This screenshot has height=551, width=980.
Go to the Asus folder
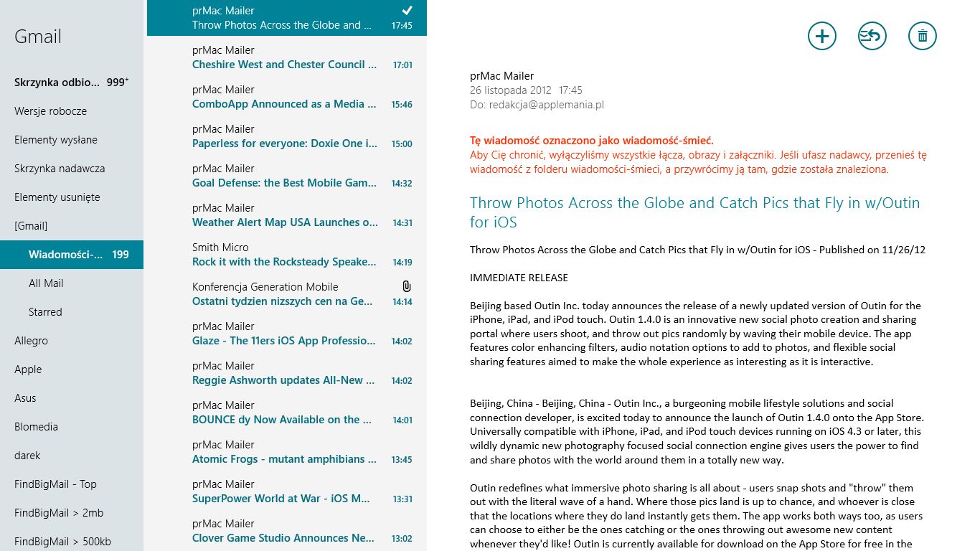pos(72,398)
